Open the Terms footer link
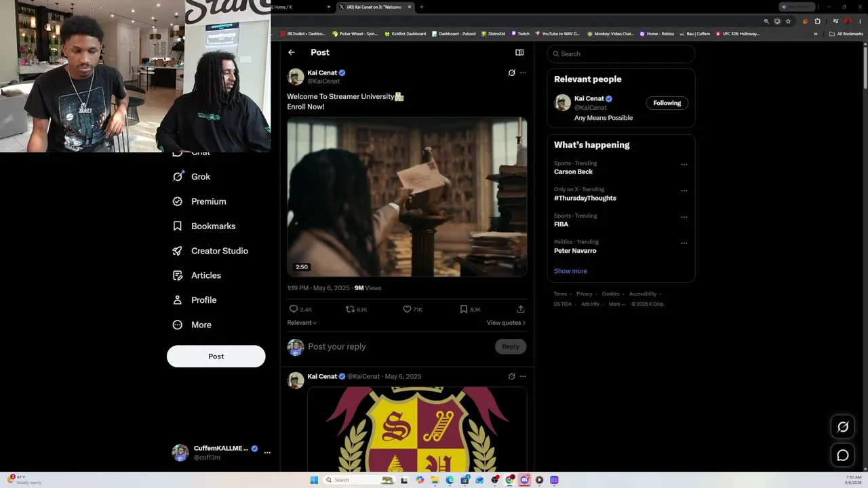Image resolution: width=868 pixels, height=488 pixels. click(x=560, y=294)
